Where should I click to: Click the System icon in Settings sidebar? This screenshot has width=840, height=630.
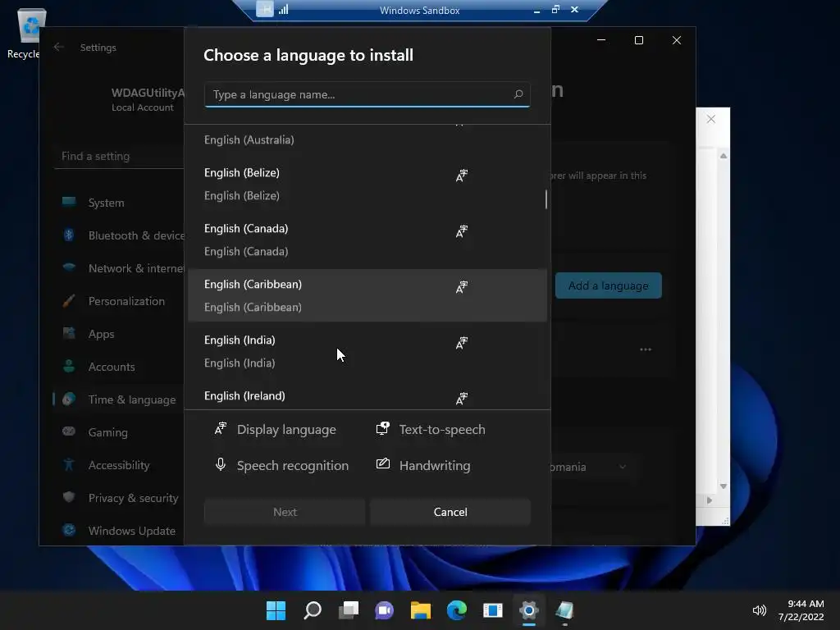coord(69,202)
